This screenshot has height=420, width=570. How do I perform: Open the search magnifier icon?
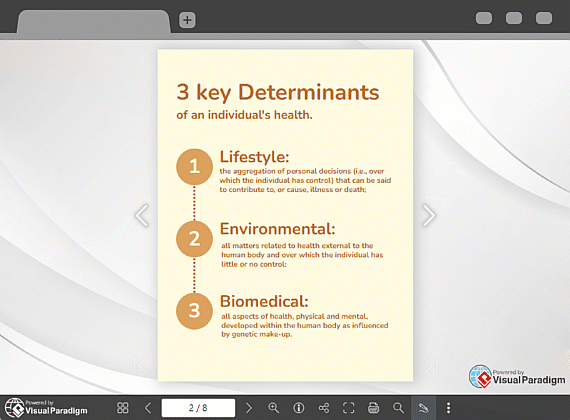(x=398, y=408)
